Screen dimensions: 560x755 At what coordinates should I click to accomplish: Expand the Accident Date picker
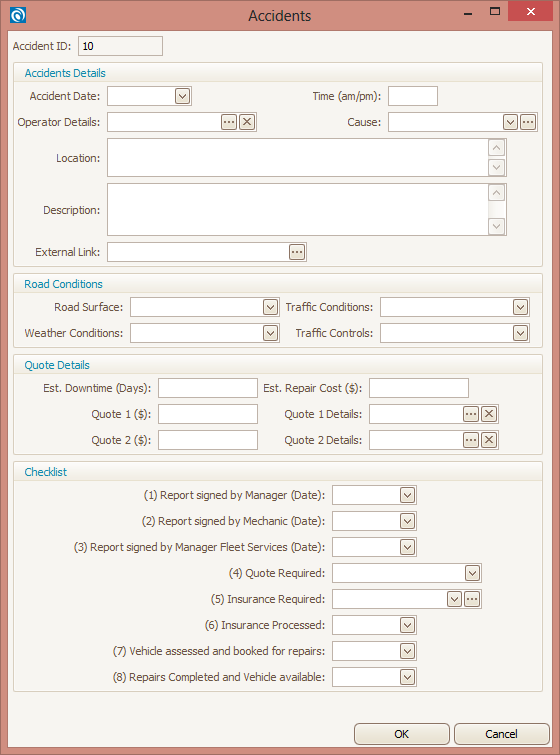[182, 96]
